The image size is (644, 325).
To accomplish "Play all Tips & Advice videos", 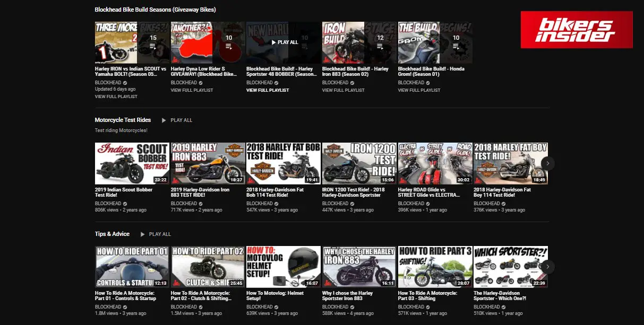I will click(156, 234).
